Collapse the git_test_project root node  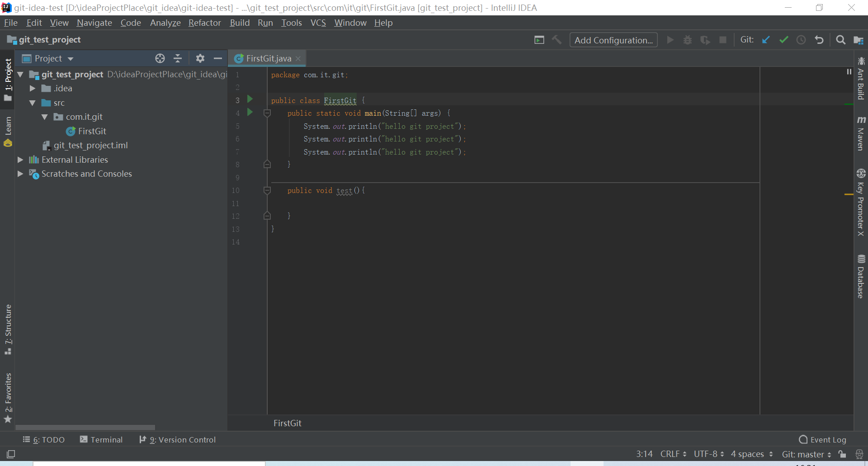pyautogui.click(x=20, y=74)
